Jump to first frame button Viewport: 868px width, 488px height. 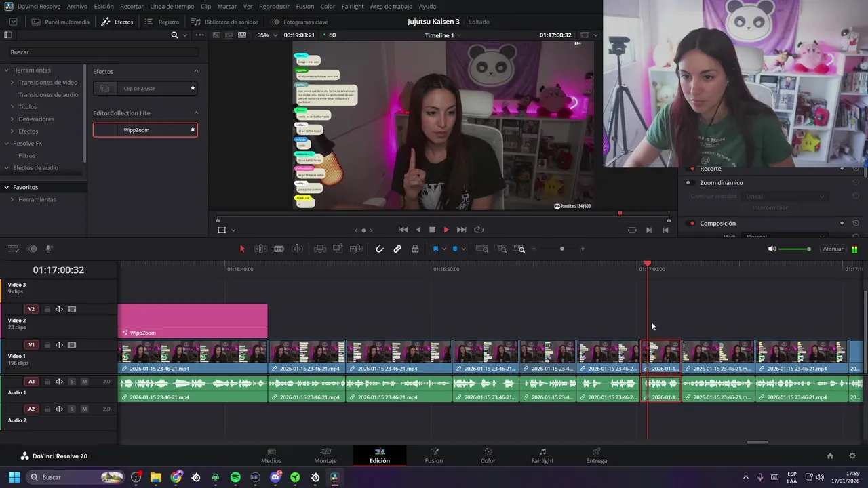coord(403,230)
